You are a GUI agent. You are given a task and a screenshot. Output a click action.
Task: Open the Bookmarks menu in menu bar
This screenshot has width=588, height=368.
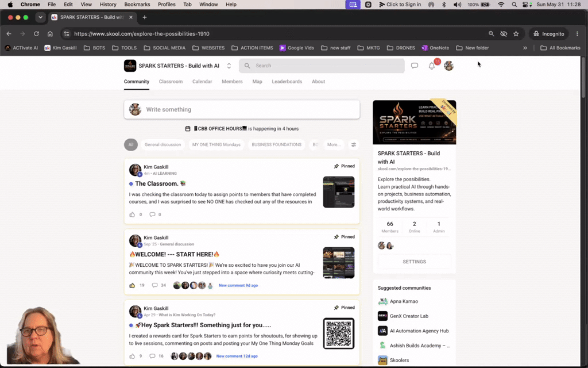click(137, 5)
